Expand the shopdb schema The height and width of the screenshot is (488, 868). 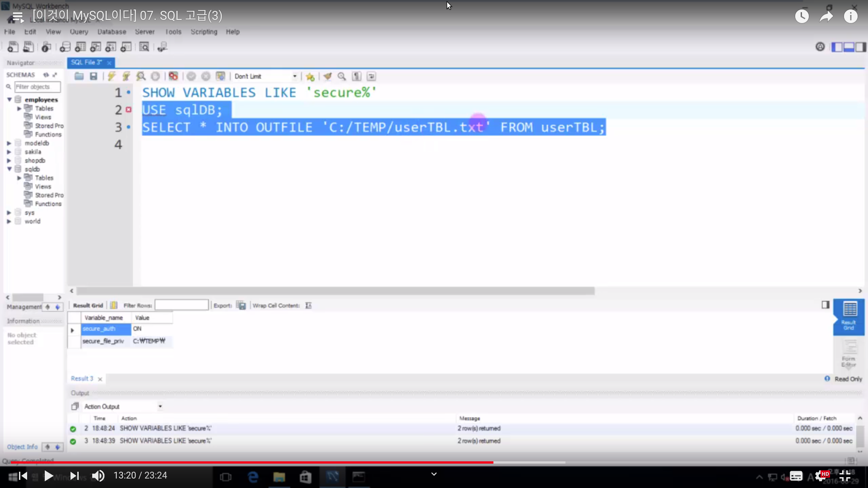point(9,160)
